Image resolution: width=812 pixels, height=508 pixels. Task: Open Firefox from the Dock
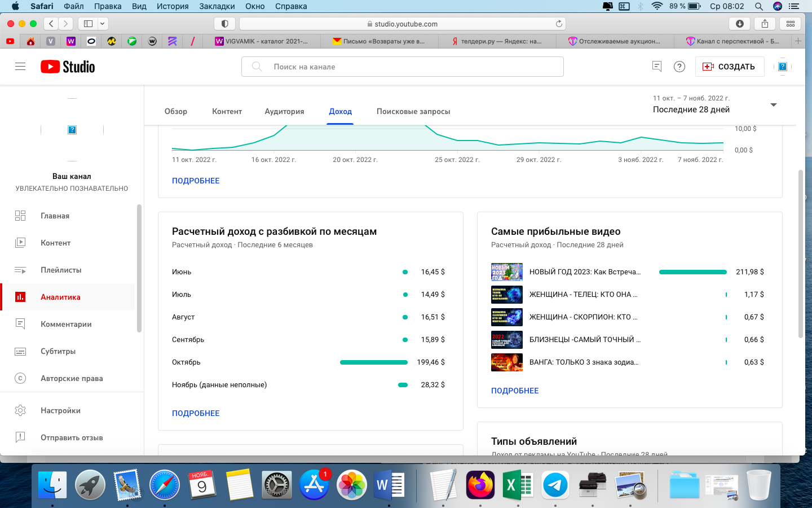pyautogui.click(x=480, y=485)
